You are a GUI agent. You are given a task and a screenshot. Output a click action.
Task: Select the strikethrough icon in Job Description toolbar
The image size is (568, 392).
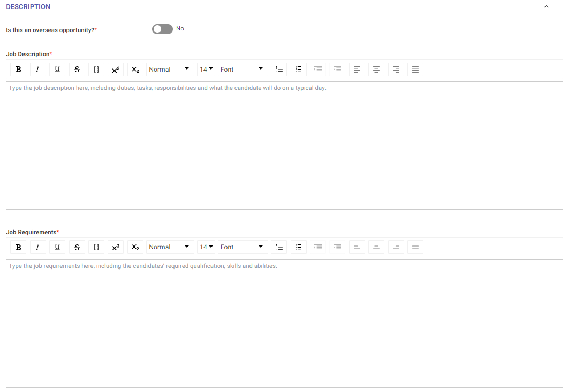tap(77, 69)
